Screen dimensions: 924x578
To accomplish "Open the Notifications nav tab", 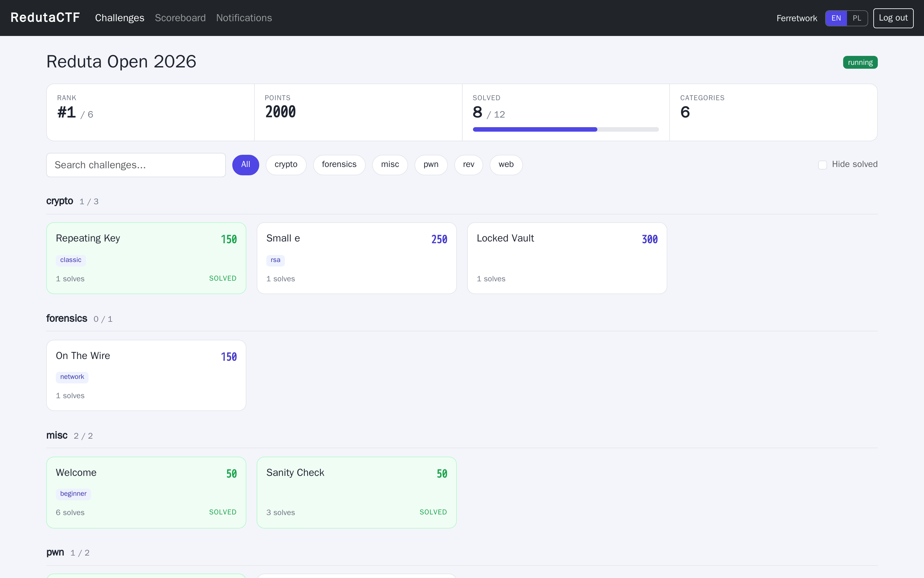I will [244, 18].
